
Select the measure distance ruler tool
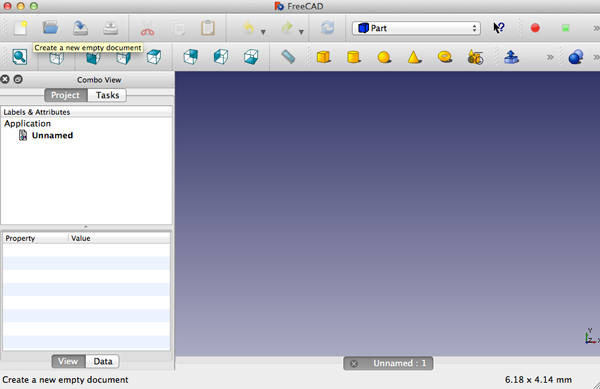288,57
